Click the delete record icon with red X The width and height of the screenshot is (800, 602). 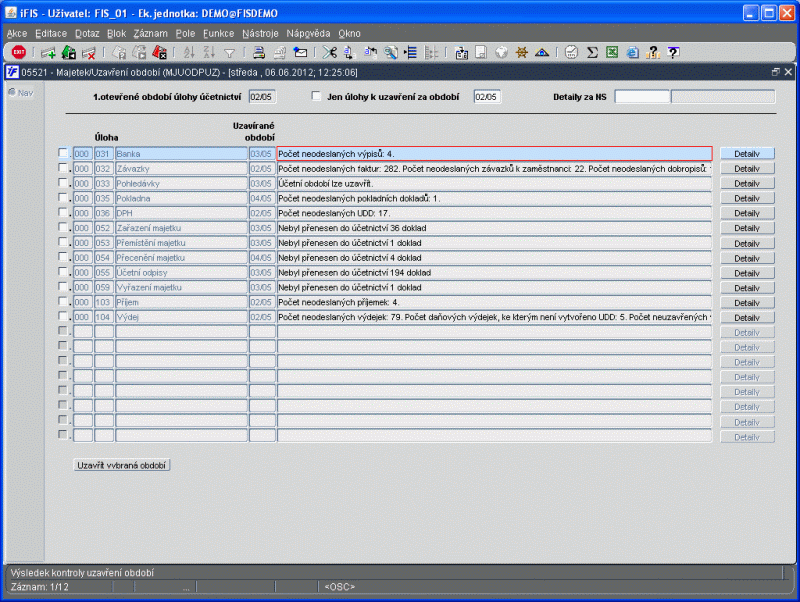89,53
